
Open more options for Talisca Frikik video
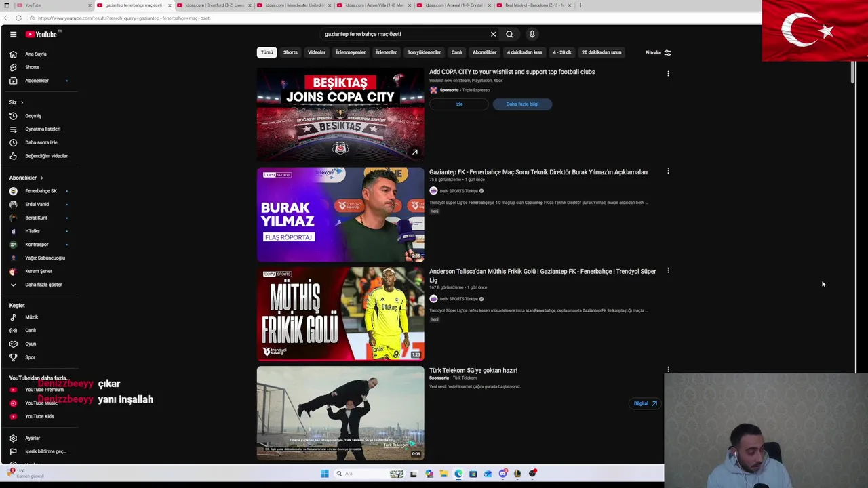668,270
